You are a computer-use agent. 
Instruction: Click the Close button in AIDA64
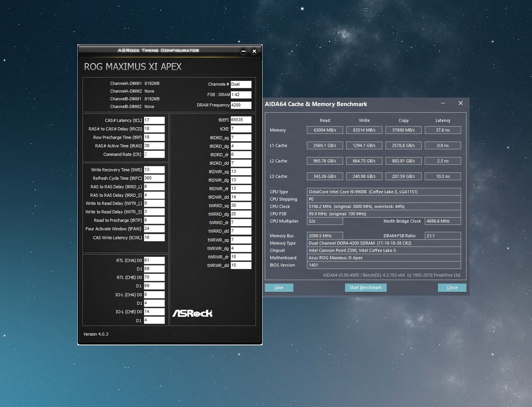tap(452, 287)
